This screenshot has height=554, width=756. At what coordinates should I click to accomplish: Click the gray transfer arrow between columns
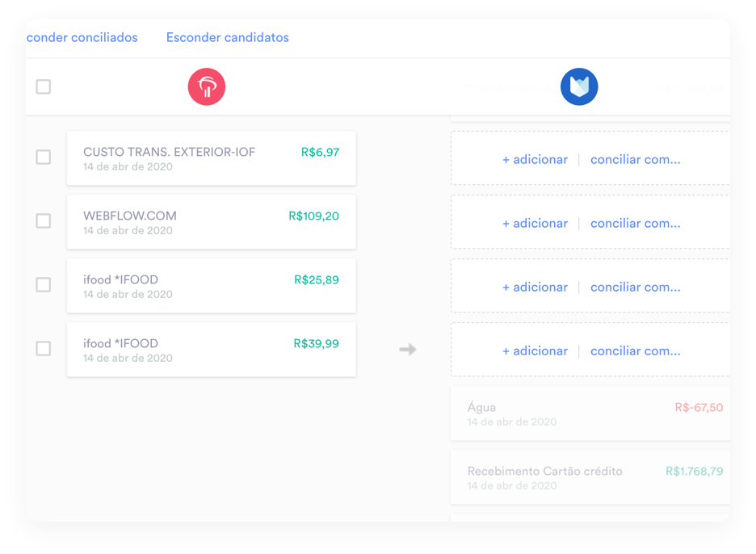pyautogui.click(x=408, y=349)
